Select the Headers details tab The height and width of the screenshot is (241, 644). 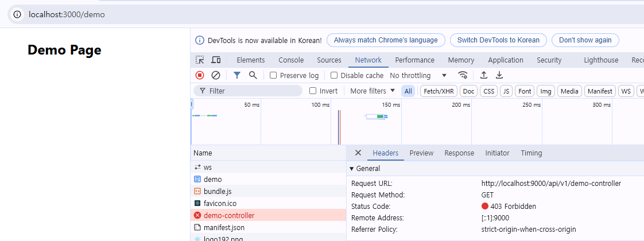pos(385,153)
